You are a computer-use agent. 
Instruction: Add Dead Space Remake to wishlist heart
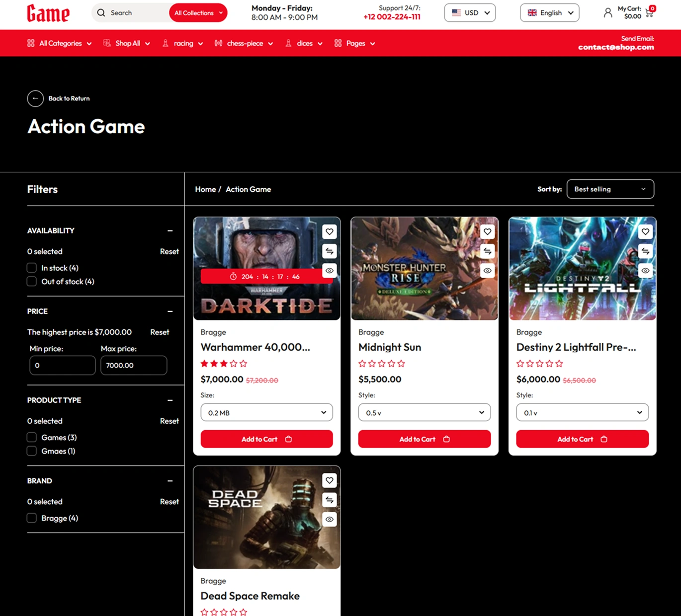(330, 480)
